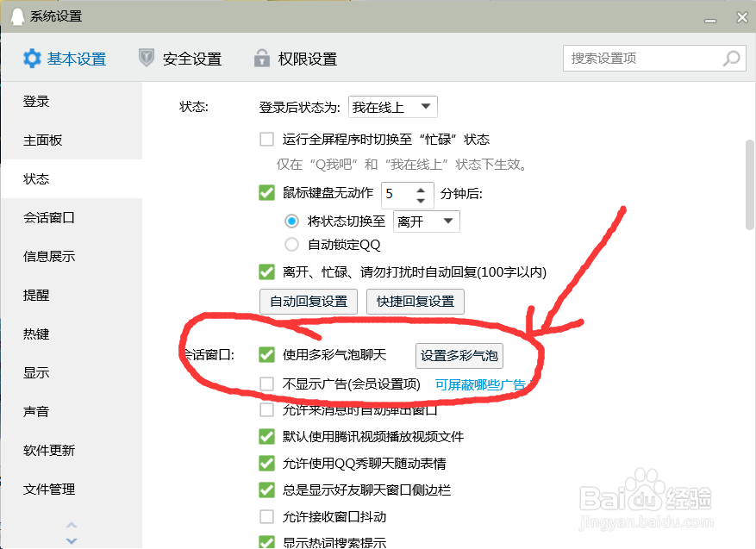Click the gear icon for basic settings
This screenshot has width=756, height=549.
pos(32,59)
